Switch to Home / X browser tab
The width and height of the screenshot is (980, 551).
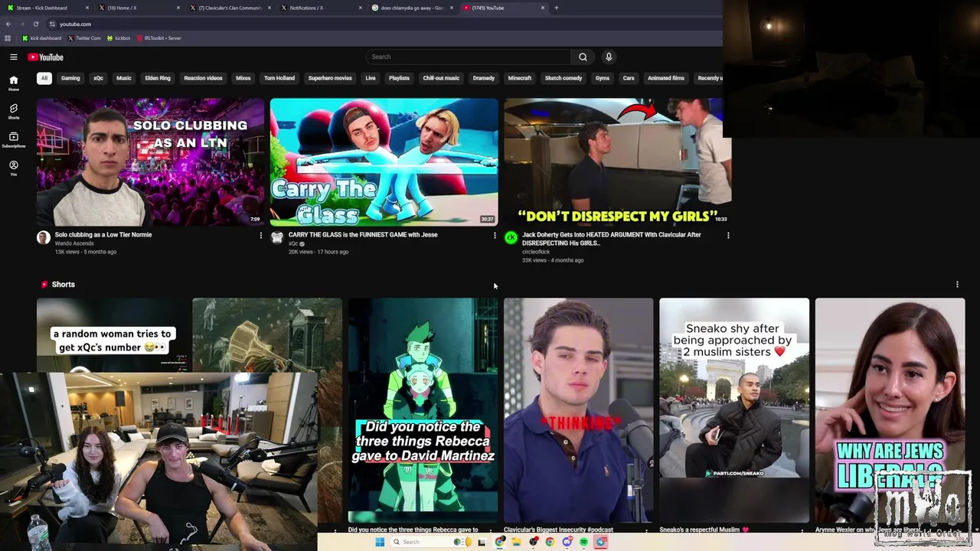[138, 8]
